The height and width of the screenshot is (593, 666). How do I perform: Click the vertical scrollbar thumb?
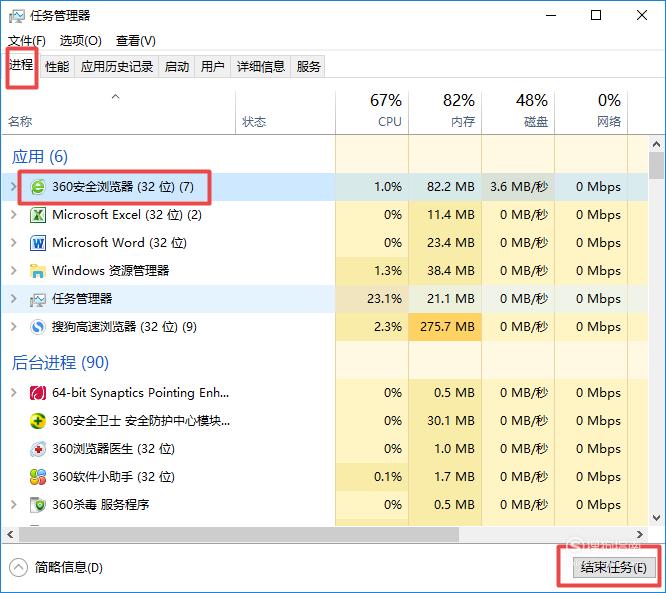click(656, 166)
